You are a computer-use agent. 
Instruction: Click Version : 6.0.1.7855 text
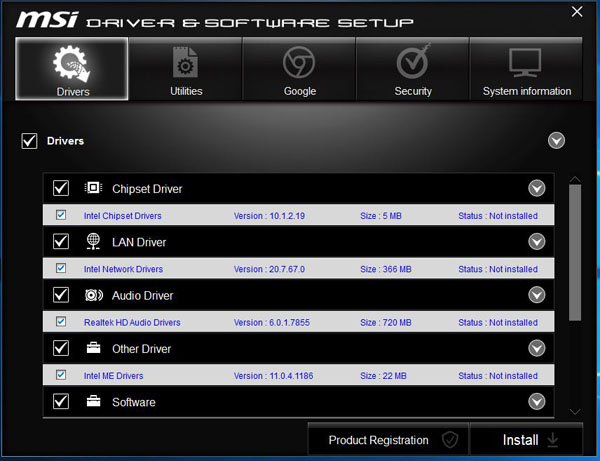coord(272,323)
